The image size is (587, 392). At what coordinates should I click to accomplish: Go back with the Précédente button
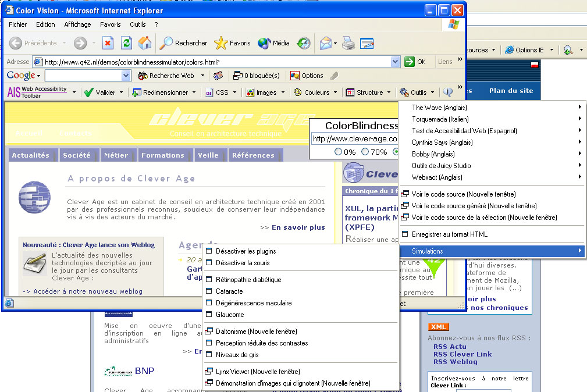[33, 43]
